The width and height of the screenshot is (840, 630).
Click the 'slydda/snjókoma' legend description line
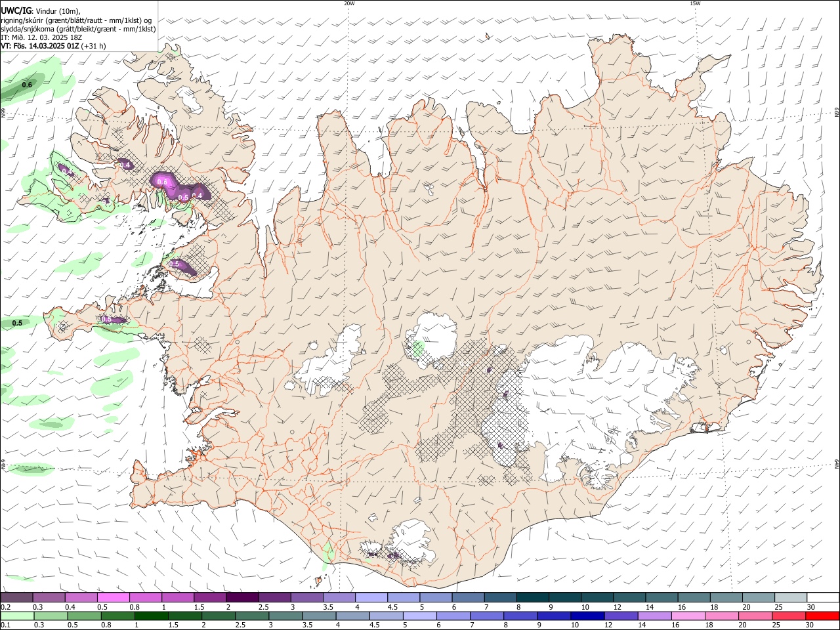(78, 28)
